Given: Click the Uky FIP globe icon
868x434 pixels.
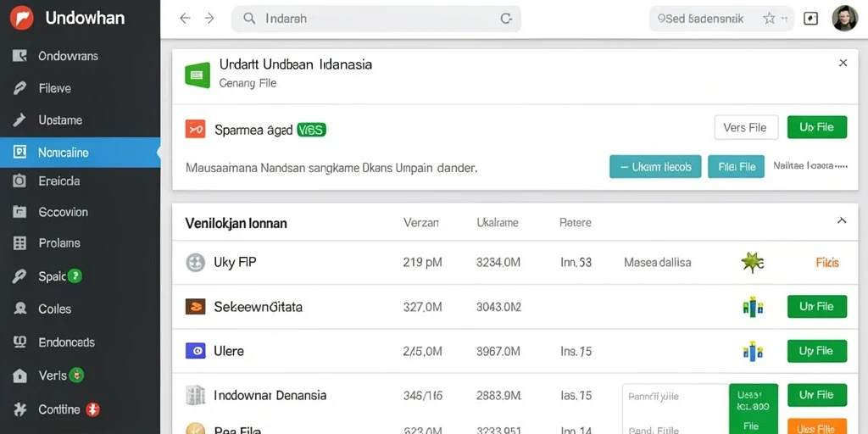Looking at the screenshot, I should tap(196, 263).
